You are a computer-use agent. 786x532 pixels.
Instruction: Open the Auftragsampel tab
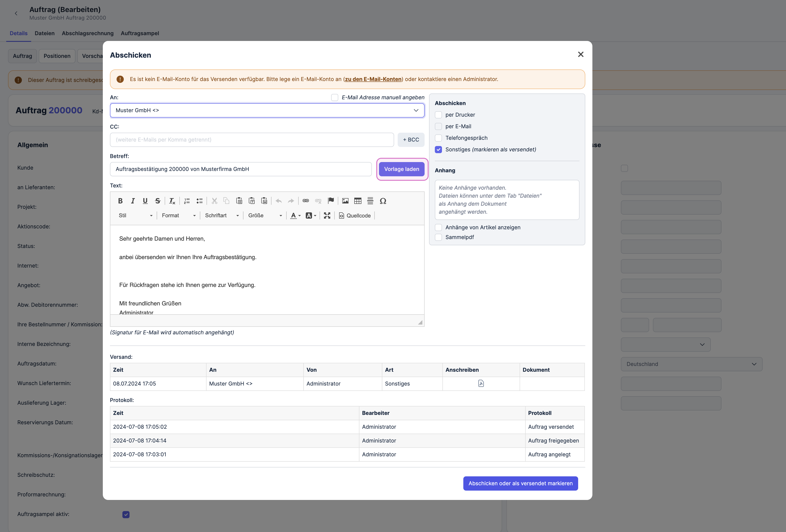pos(140,33)
